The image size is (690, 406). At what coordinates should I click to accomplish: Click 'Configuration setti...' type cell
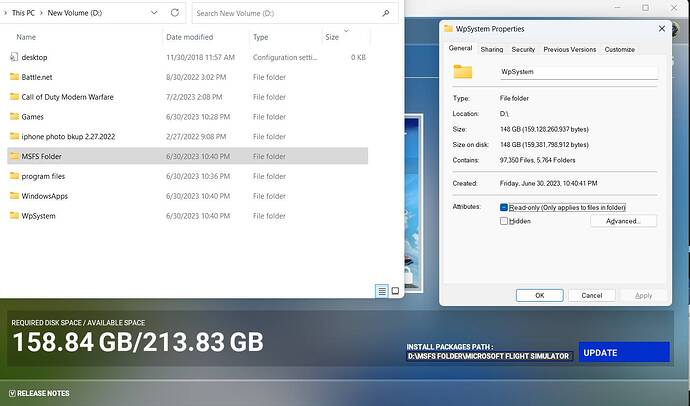(x=285, y=57)
